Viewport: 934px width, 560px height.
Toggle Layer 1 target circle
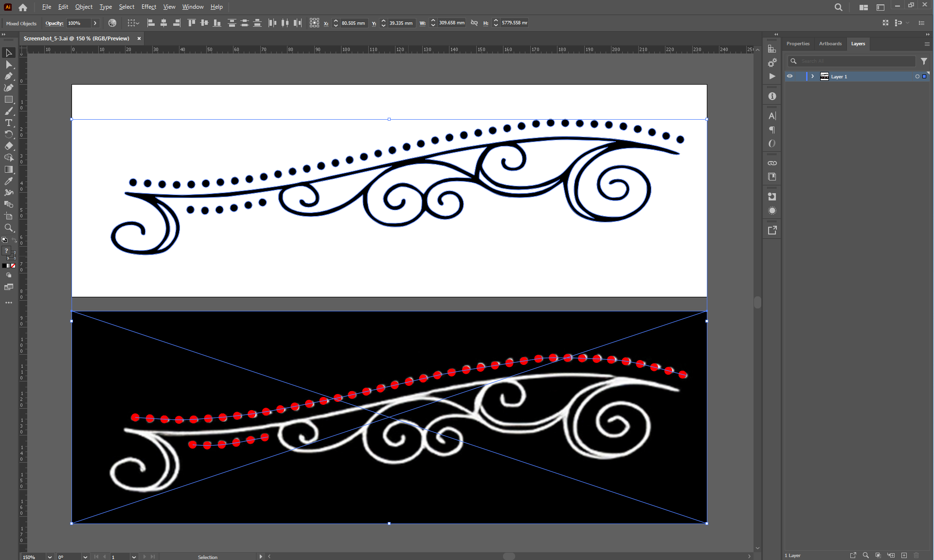point(917,76)
